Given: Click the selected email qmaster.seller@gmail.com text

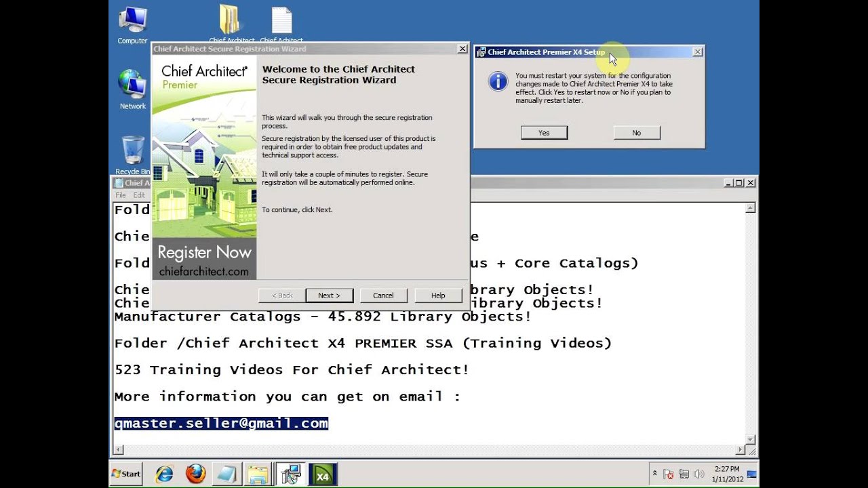Looking at the screenshot, I should click(x=221, y=423).
